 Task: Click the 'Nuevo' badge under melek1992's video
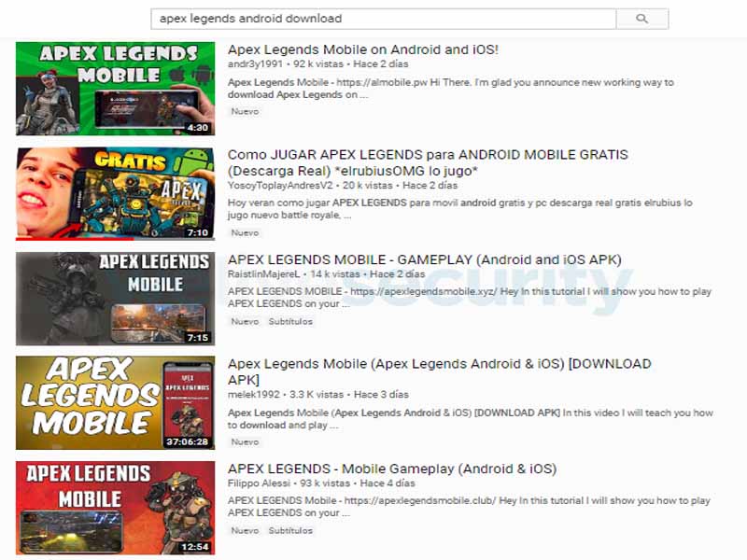click(245, 441)
